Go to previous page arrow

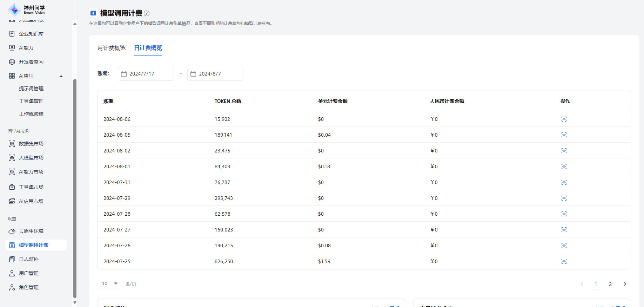[x=582, y=284]
